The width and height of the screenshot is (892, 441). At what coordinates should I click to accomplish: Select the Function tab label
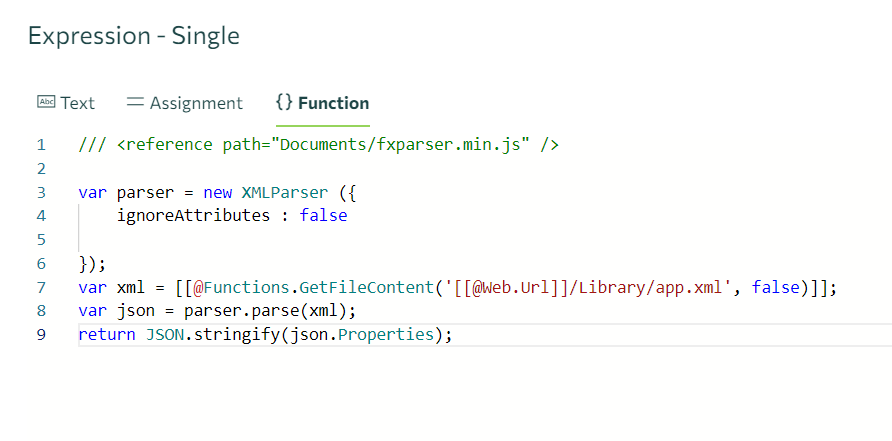click(x=333, y=103)
